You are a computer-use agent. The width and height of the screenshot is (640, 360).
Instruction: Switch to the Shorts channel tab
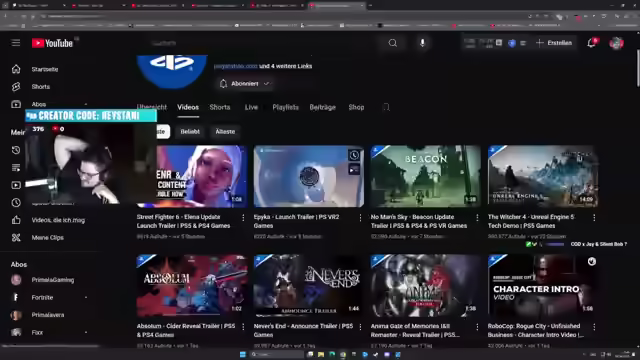220,107
